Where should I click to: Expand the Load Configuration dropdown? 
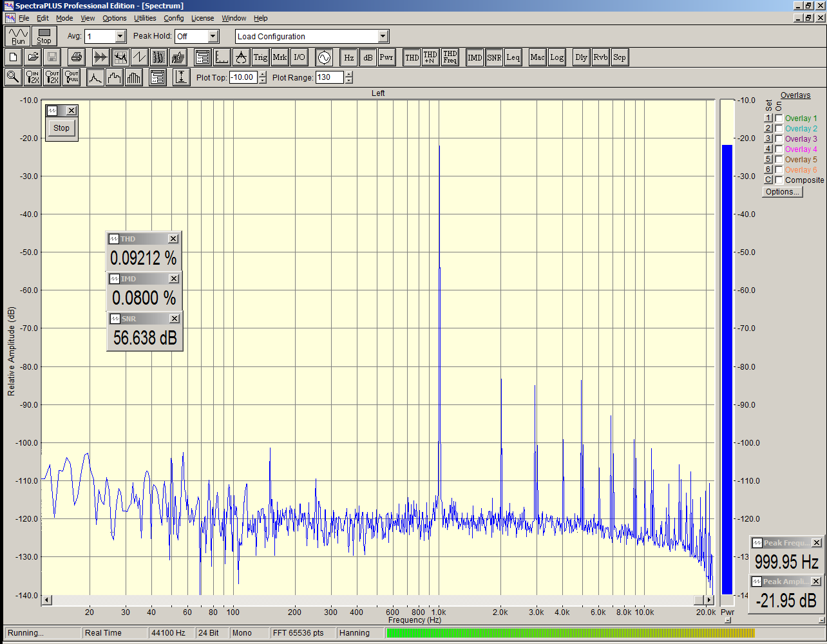coord(383,37)
